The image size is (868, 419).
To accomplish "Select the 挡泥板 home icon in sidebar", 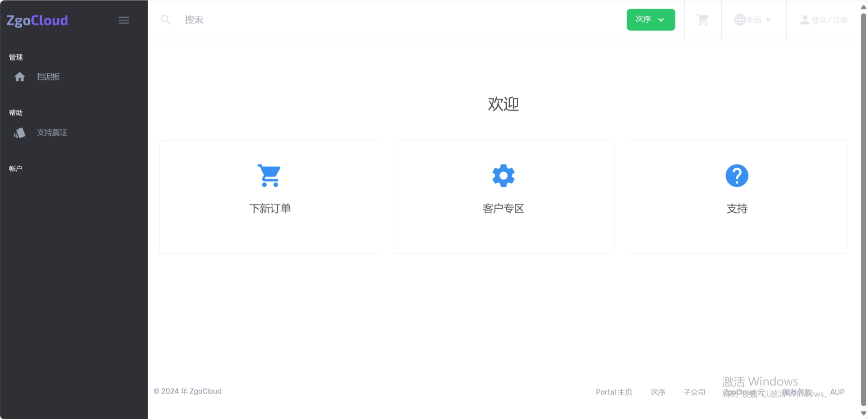I will pos(20,76).
